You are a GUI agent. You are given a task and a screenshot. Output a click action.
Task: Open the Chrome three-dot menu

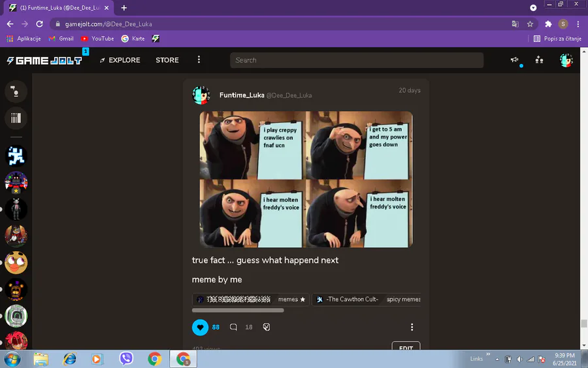click(578, 24)
